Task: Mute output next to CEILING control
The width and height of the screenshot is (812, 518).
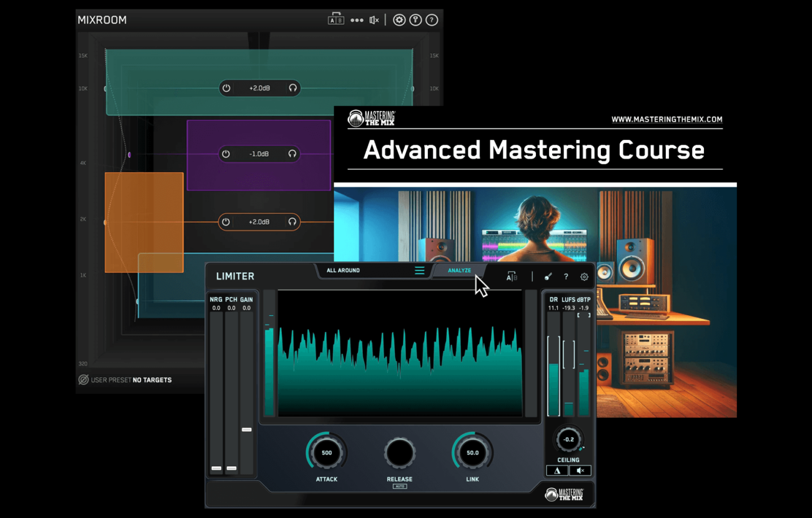Action: click(x=580, y=470)
